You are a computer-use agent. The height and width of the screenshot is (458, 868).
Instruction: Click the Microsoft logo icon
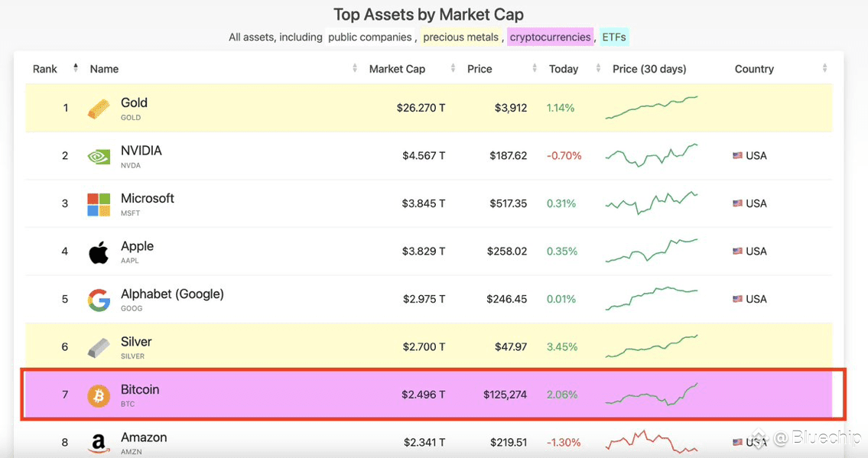pyautogui.click(x=99, y=205)
